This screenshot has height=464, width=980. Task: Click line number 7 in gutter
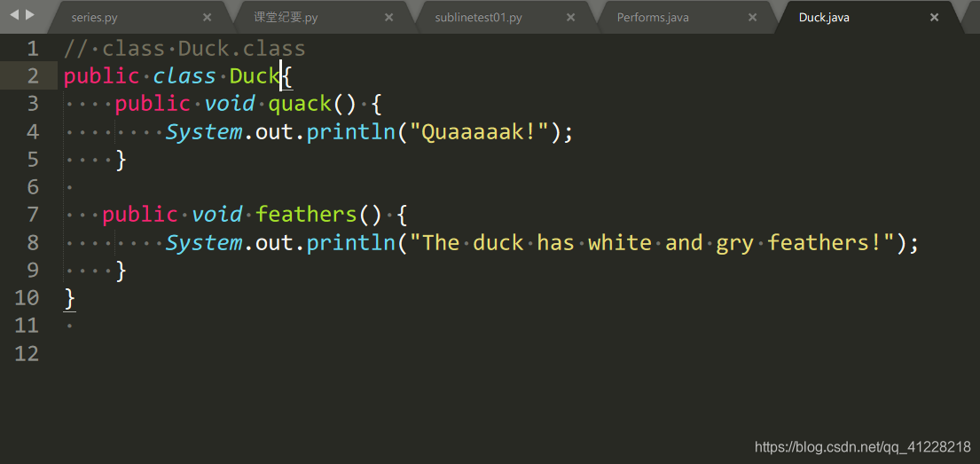point(33,215)
